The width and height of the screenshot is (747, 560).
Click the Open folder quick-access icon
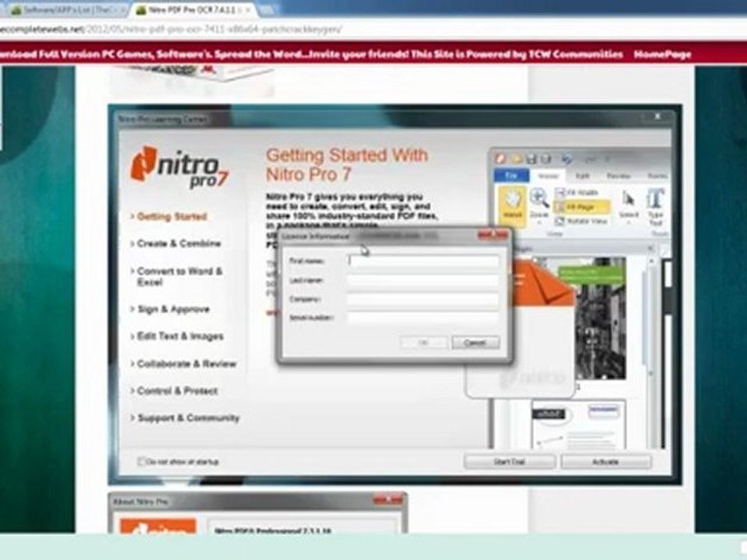click(x=517, y=159)
